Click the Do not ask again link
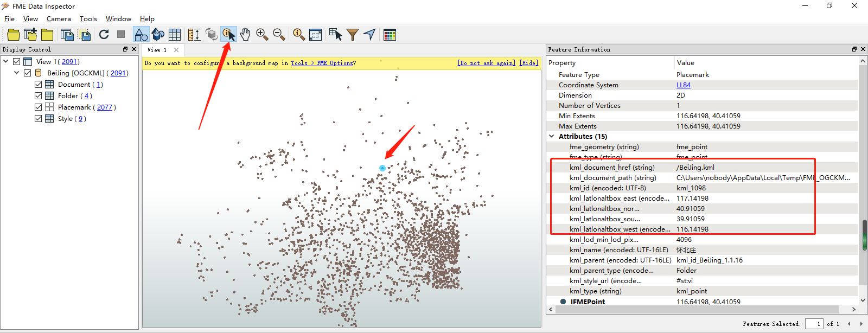 [487, 63]
